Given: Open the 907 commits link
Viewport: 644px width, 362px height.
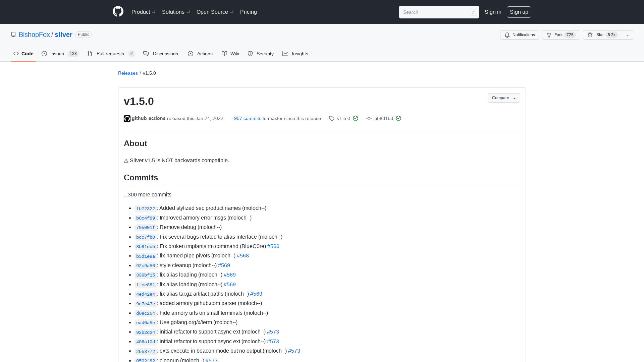Looking at the screenshot, I should [248, 118].
